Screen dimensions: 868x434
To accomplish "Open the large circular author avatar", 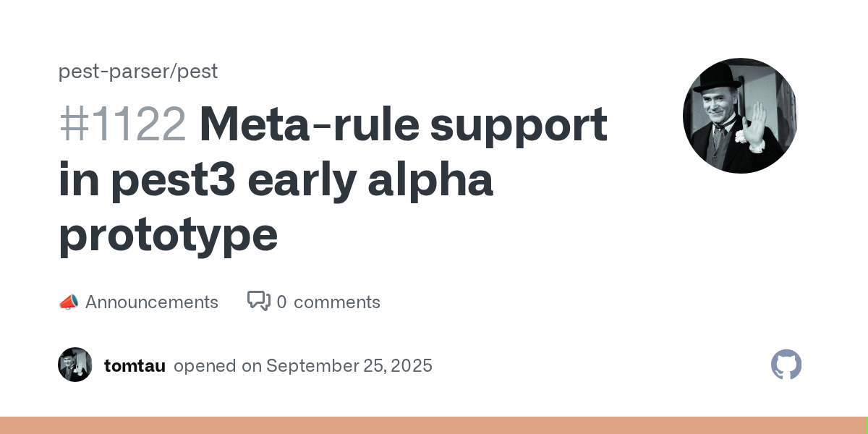I will click(740, 116).
